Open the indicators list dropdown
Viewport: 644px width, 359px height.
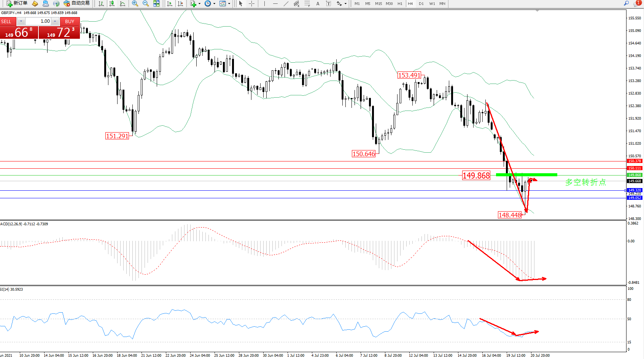pyautogui.click(x=199, y=3)
